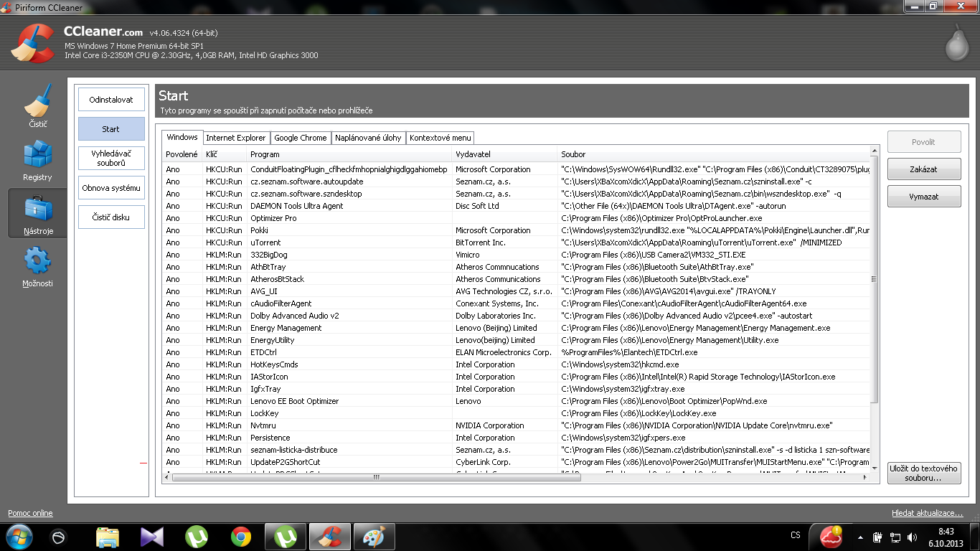Open the Čistič disku tool
980x551 pixels.
tap(111, 217)
